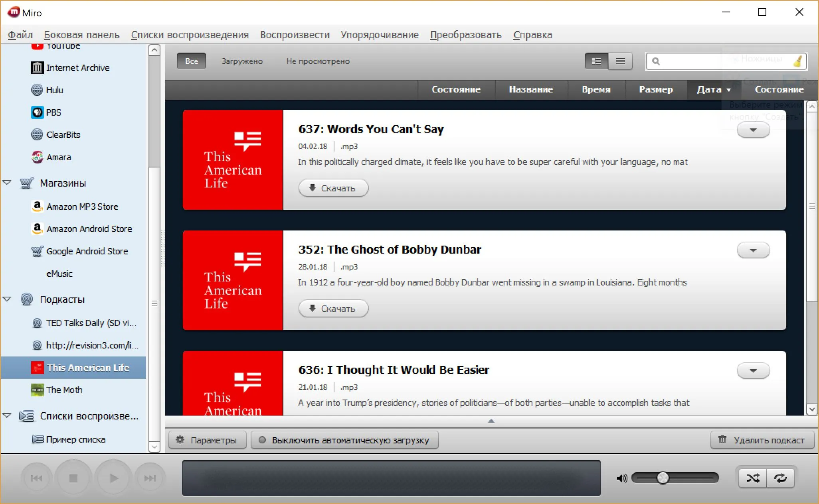Click the Amara icon in sidebar
Screen dimensions: 819x504
pos(37,157)
